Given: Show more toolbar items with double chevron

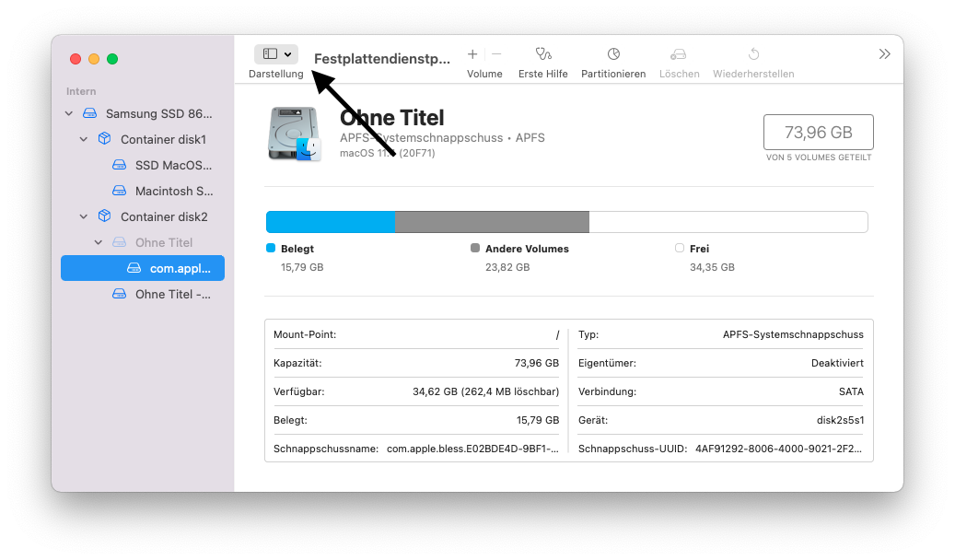Looking at the screenshot, I should (884, 54).
